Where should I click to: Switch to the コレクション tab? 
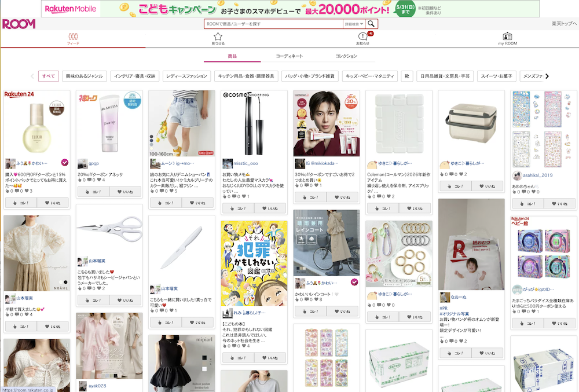[346, 56]
